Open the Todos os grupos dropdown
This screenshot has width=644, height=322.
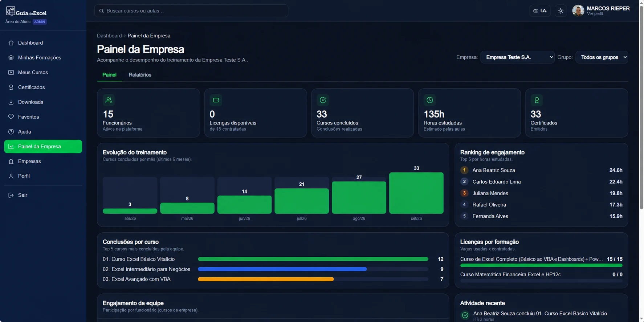pos(602,57)
